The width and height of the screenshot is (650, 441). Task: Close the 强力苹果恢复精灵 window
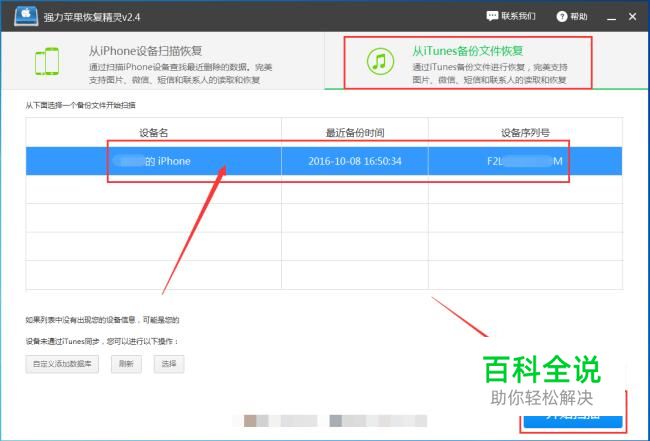[632, 17]
